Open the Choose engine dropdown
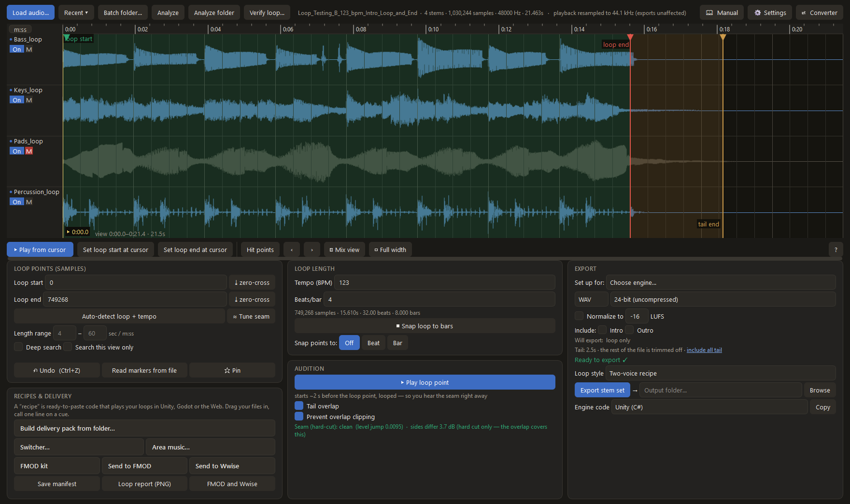 pyautogui.click(x=721, y=282)
